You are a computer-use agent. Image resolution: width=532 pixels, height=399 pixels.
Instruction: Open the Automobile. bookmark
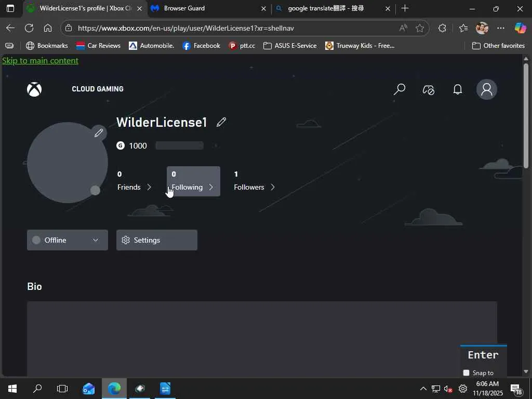(151, 46)
